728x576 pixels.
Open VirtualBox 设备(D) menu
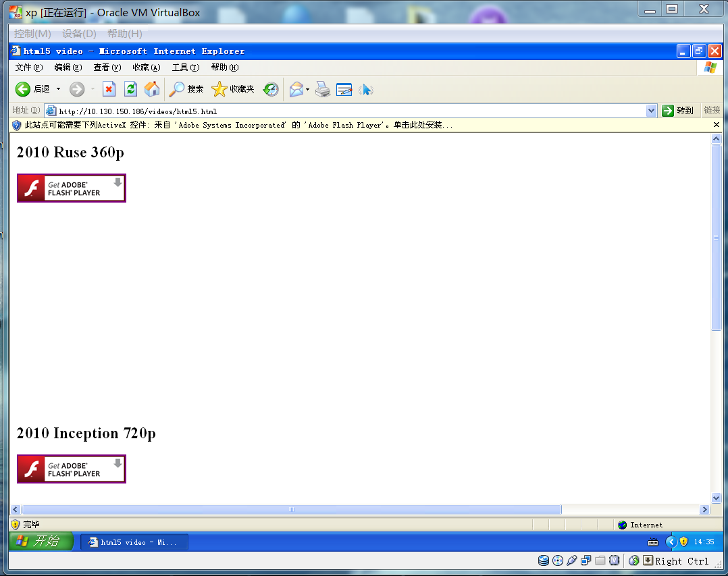79,33
